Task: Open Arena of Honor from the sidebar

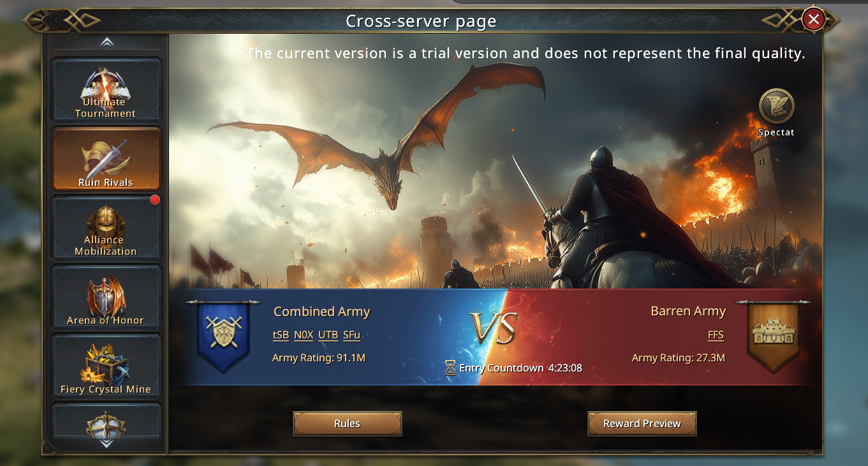Action: click(106, 296)
